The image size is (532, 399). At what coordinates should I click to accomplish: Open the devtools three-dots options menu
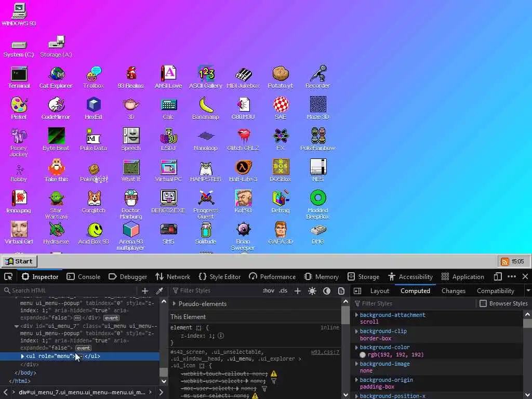(x=512, y=277)
